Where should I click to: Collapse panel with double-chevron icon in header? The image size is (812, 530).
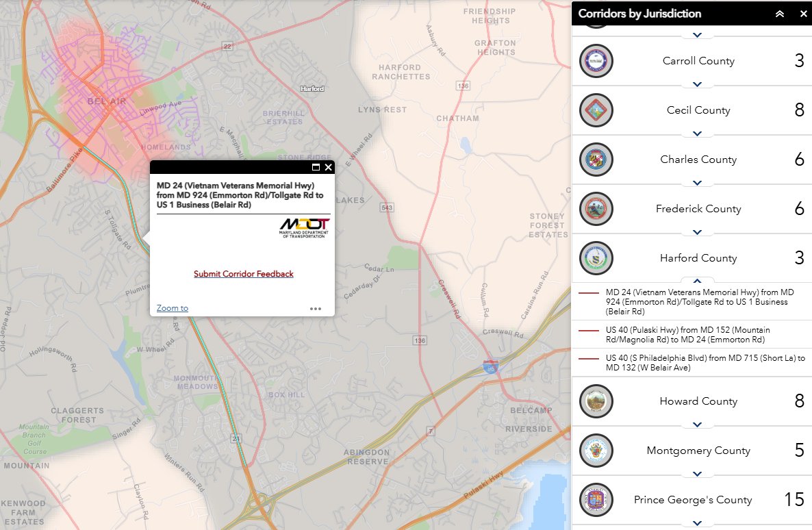coord(780,13)
